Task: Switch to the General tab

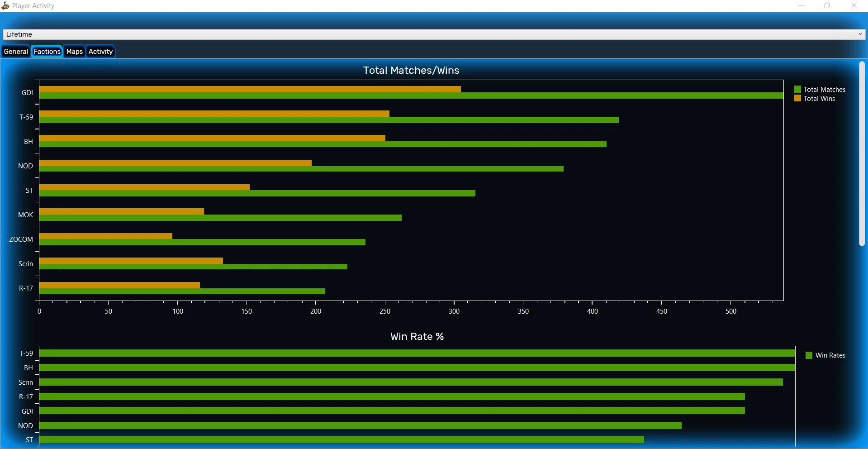Action: point(16,52)
